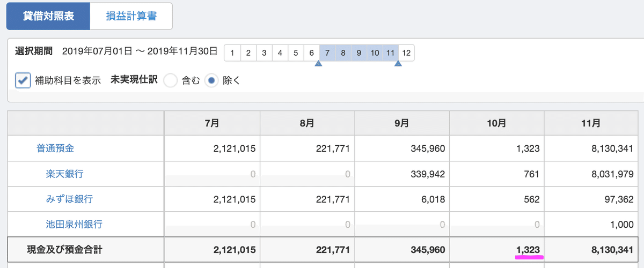Click the 9月 column header
The height and width of the screenshot is (268, 644).
click(402, 123)
